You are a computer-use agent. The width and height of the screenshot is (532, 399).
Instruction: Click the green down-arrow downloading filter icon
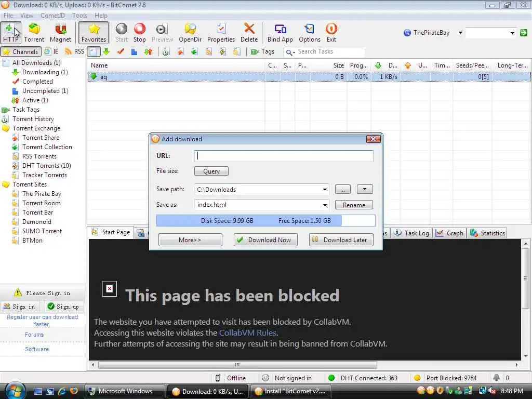[x=106, y=51]
